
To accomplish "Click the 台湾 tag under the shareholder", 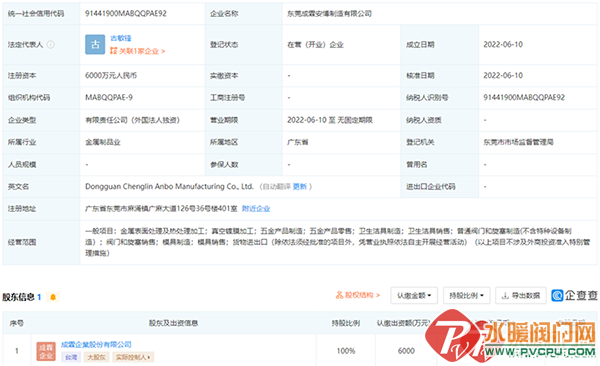I will (x=71, y=357).
